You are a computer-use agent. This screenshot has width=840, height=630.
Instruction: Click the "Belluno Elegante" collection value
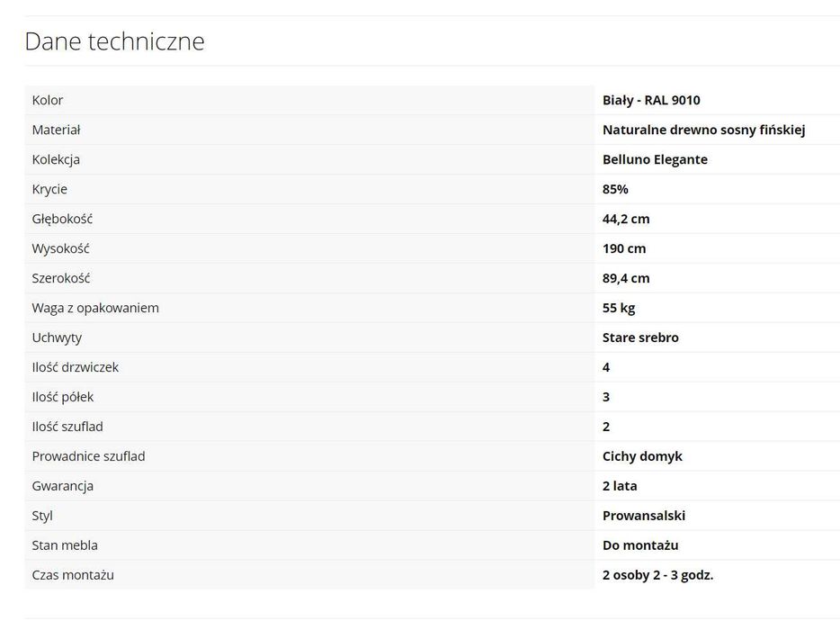tap(655, 159)
